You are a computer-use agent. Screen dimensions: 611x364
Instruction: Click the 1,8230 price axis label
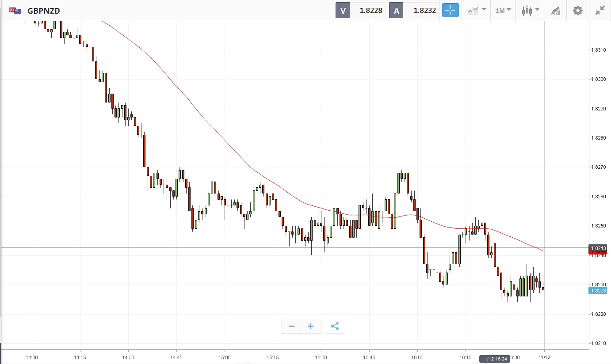tap(598, 284)
